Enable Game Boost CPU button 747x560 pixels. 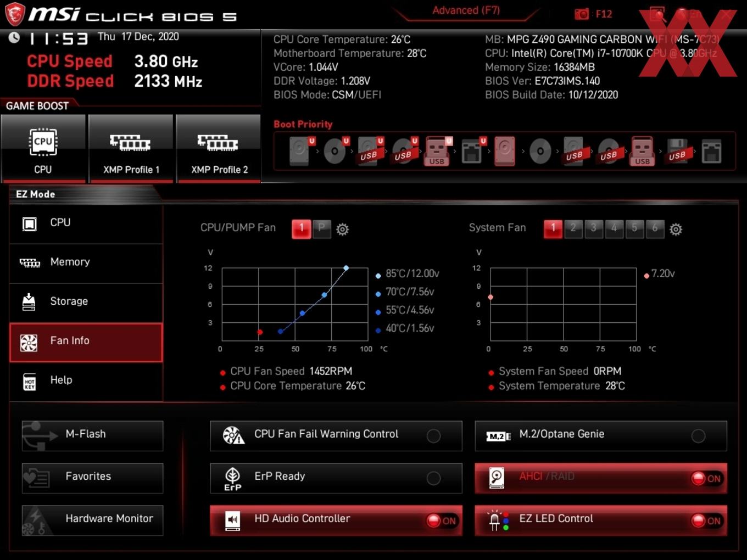click(43, 148)
